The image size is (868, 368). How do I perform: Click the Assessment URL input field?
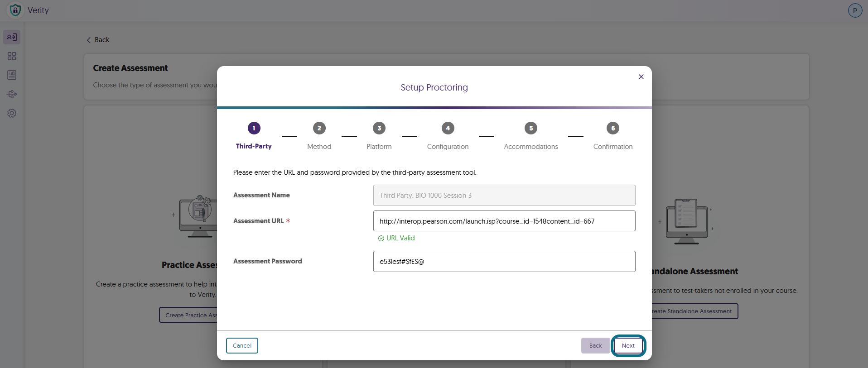point(504,221)
